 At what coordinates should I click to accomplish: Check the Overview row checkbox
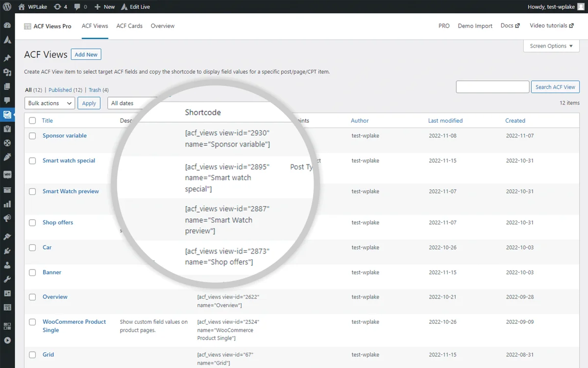click(x=32, y=297)
